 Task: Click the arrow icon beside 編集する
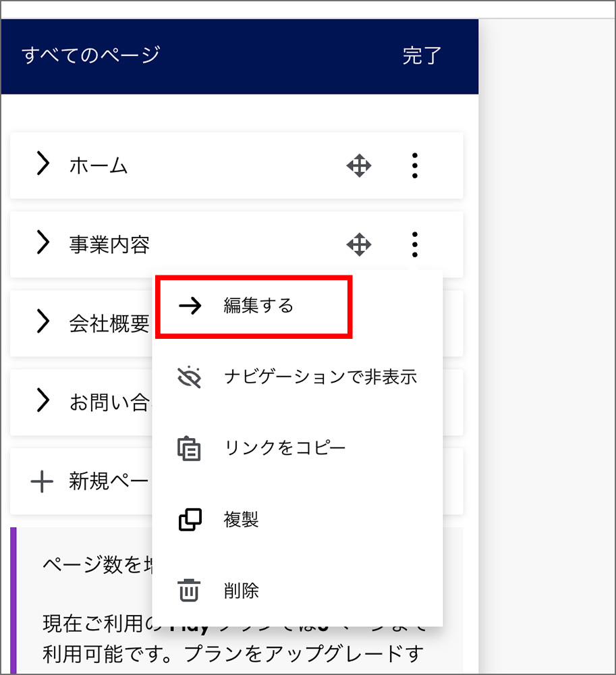(190, 306)
